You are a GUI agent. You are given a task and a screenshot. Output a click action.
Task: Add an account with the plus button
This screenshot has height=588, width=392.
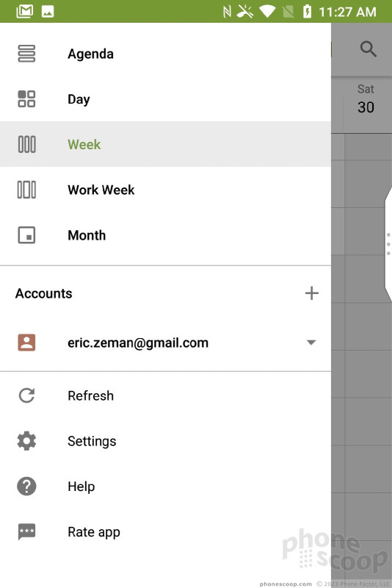pyautogui.click(x=311, y=293)
